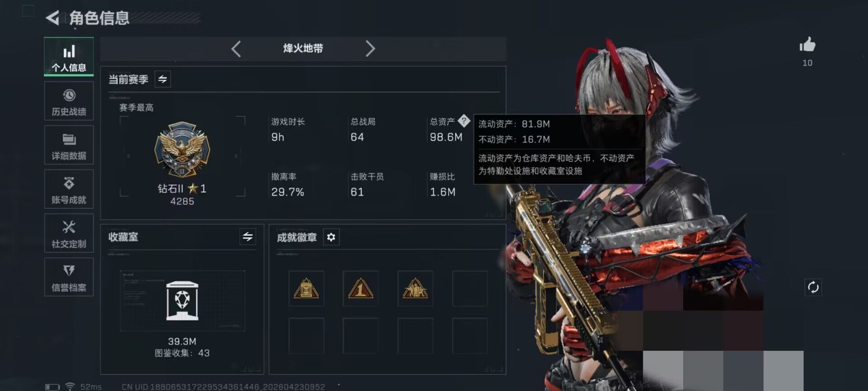Switch to previous mode with left chevron
Image resolution: width=868 pixels, height=391 pixels.
click(236, 48)
